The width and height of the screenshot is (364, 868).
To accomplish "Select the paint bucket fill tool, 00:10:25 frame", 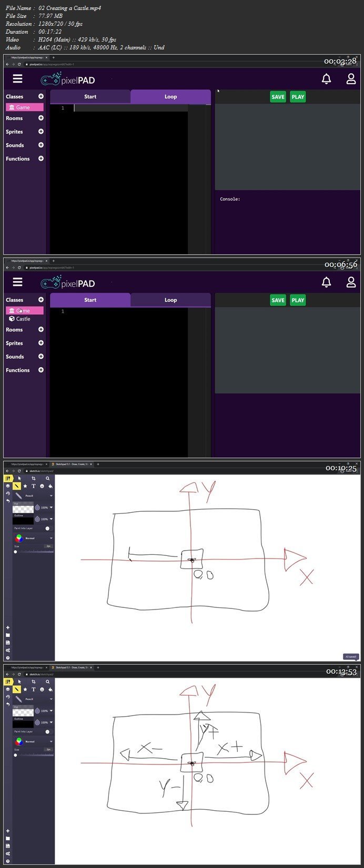I will pyautogui.click(x=50, y=486).
